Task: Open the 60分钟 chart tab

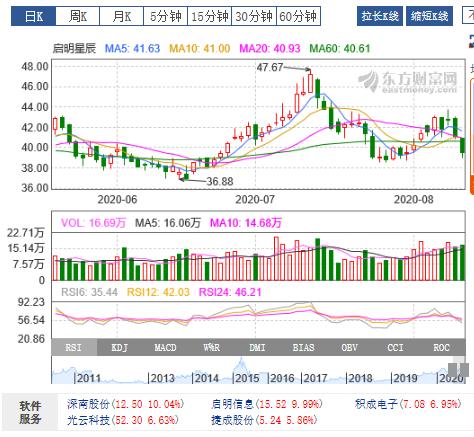Action: click(298, 16)
